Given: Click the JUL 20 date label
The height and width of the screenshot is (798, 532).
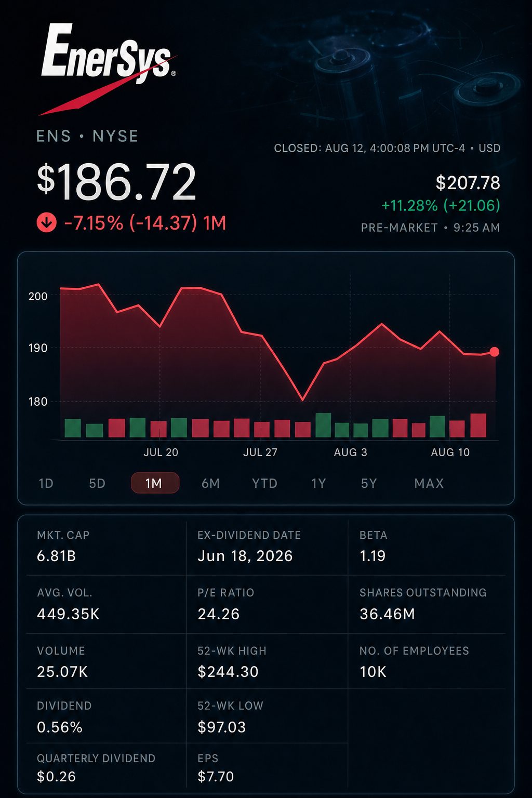Looking at the screenshot, I should (x=161, y=452).
